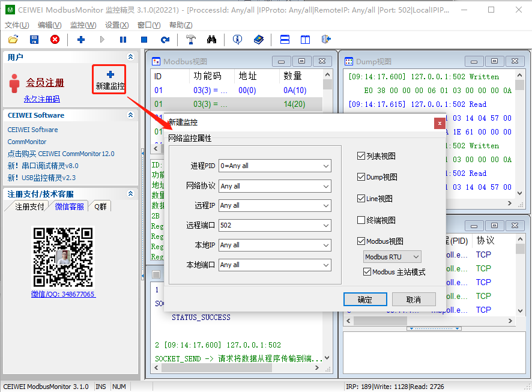Click the exit door toolbar icon
Screen dimensions: 532x392
[x=325, y=40]
